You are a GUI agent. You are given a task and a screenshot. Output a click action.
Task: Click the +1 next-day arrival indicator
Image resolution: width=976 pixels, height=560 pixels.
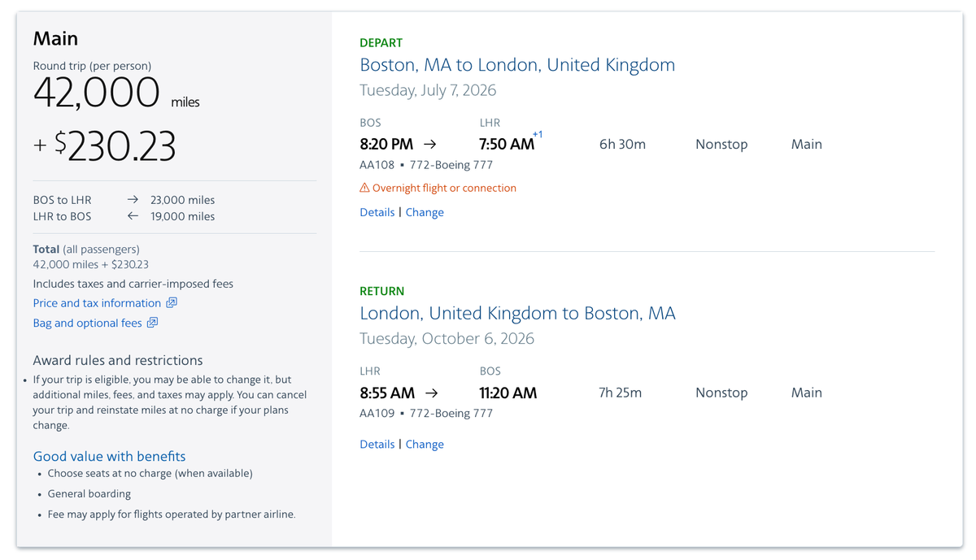[x=538, y=135]
